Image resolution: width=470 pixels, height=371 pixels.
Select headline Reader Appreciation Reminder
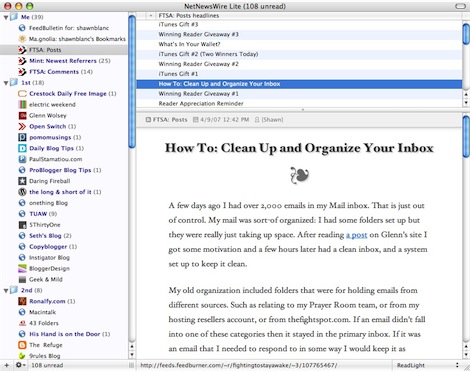[x=299, y=104]
